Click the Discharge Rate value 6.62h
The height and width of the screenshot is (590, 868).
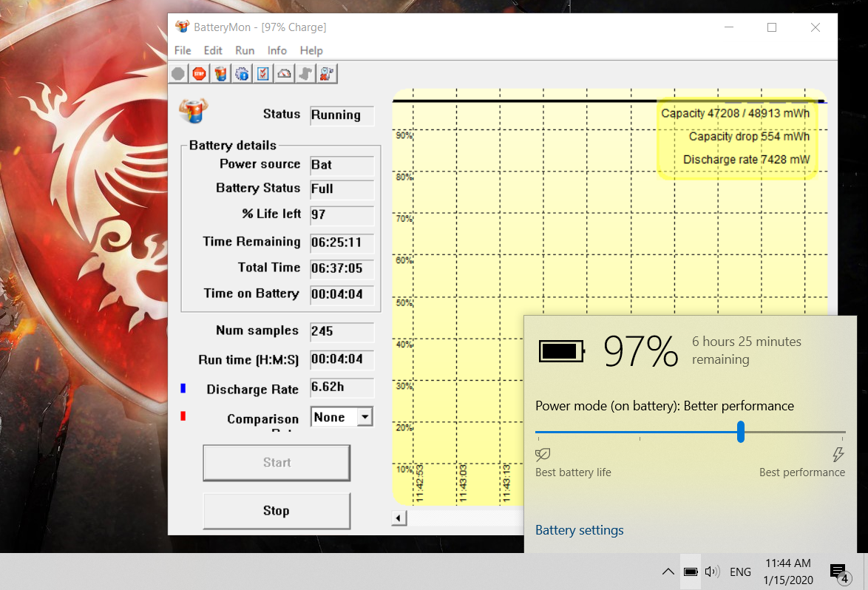342,387
